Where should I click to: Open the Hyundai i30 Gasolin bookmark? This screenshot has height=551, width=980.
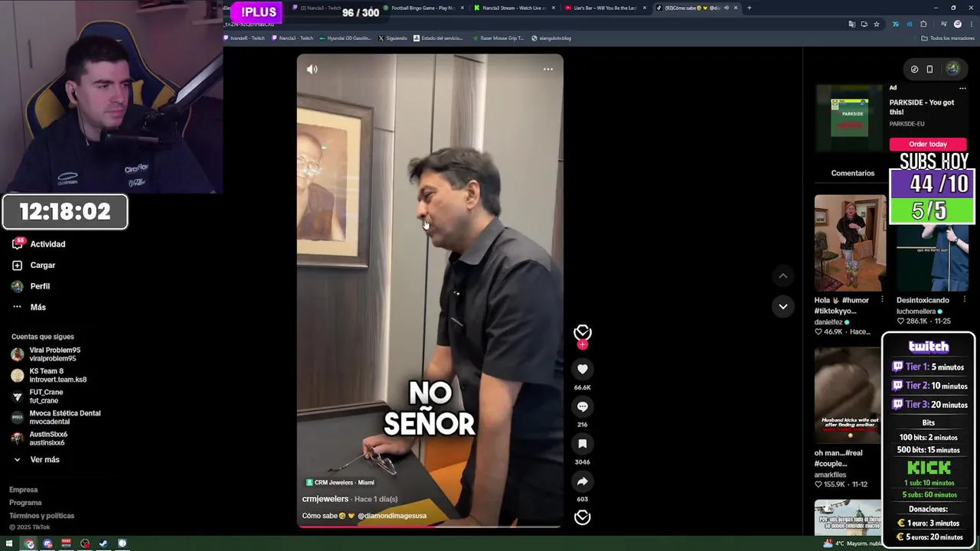345,38
